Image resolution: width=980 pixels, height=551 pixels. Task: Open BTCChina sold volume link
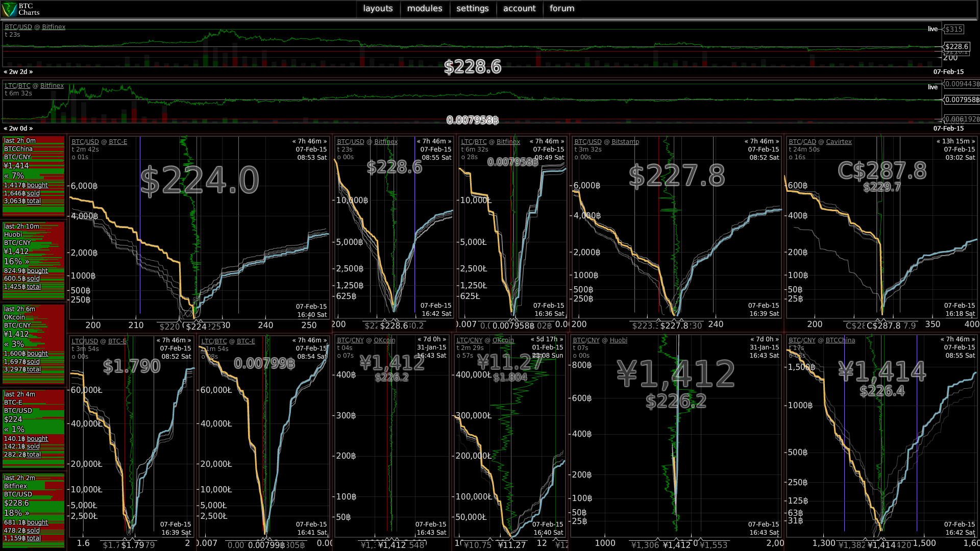point(33,193)
